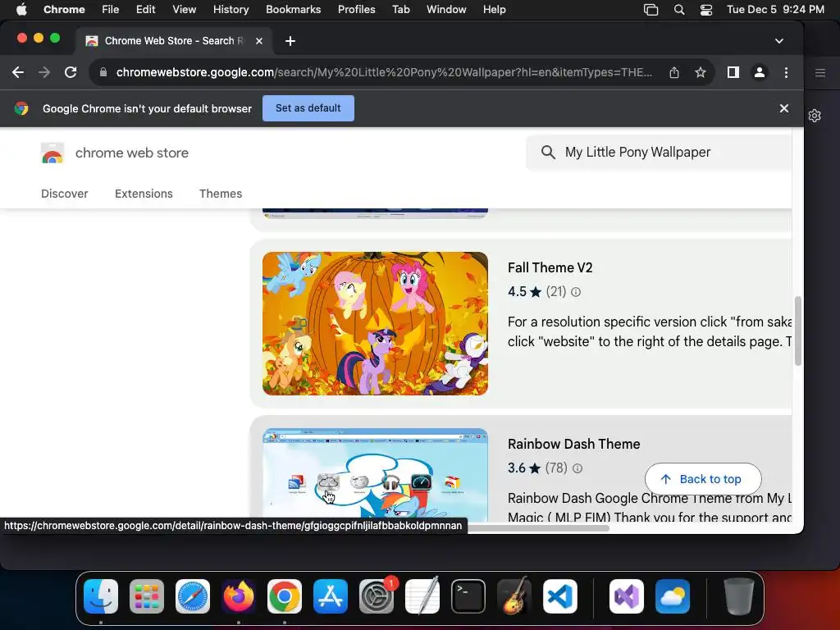Open the Chrome side panel icon

733,72
